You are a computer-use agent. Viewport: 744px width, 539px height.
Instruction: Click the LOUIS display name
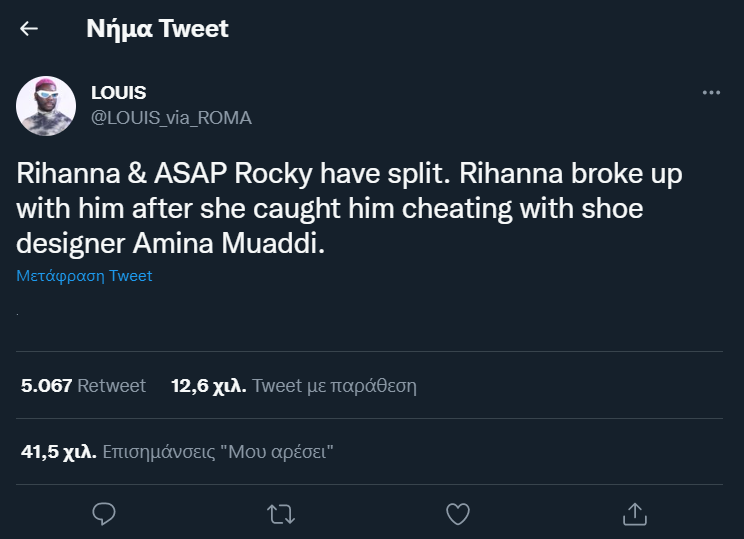119,93
